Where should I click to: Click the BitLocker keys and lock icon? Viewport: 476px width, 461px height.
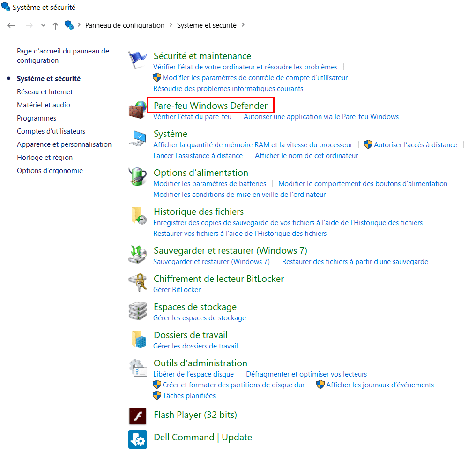click(x=138, y=283)
